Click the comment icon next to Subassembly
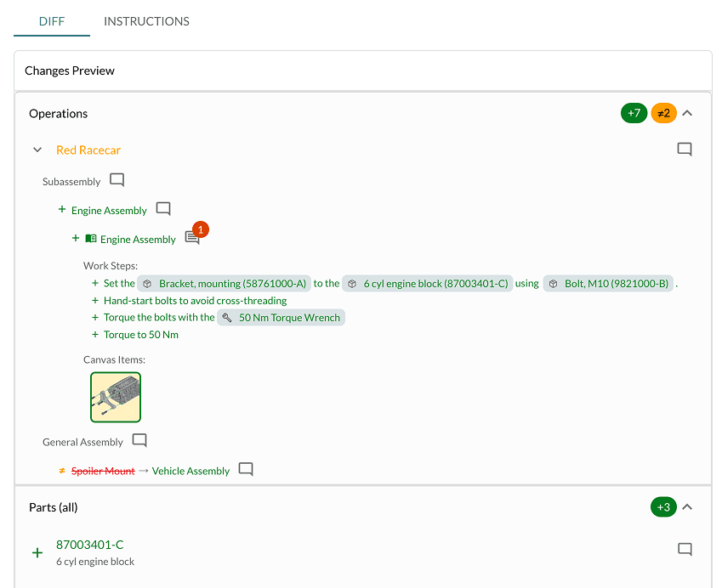The image size is (722, 588). (x=117, y=179)
